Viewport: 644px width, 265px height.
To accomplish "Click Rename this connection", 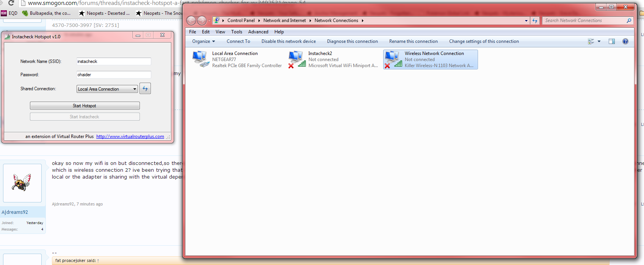I will [414, 41].
